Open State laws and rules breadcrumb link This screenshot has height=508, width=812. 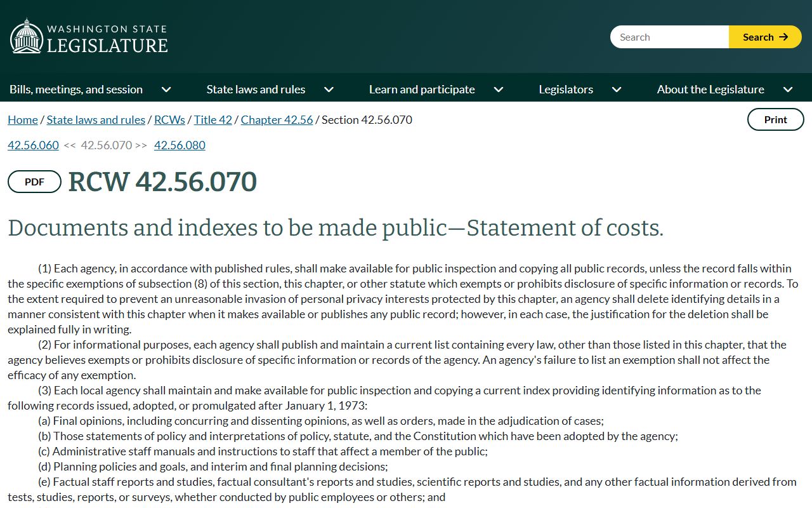[96, 119]
